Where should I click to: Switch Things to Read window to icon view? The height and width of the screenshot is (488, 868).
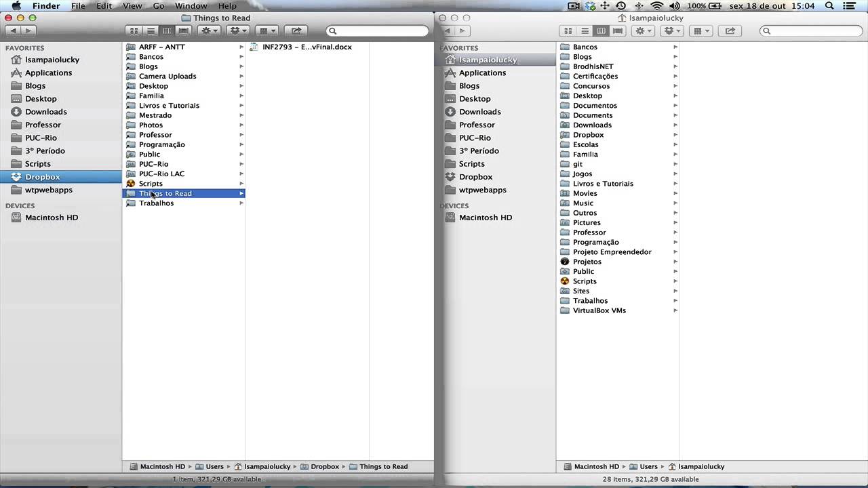coord(134,30)
